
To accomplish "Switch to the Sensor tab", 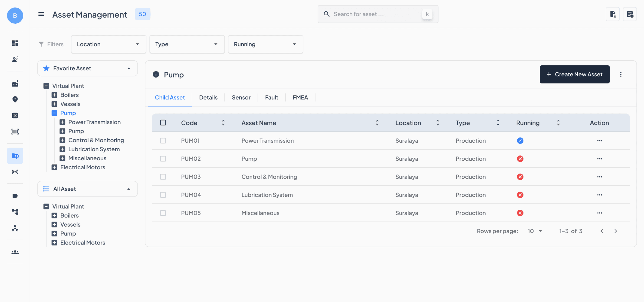I will [x=241, y=97].
